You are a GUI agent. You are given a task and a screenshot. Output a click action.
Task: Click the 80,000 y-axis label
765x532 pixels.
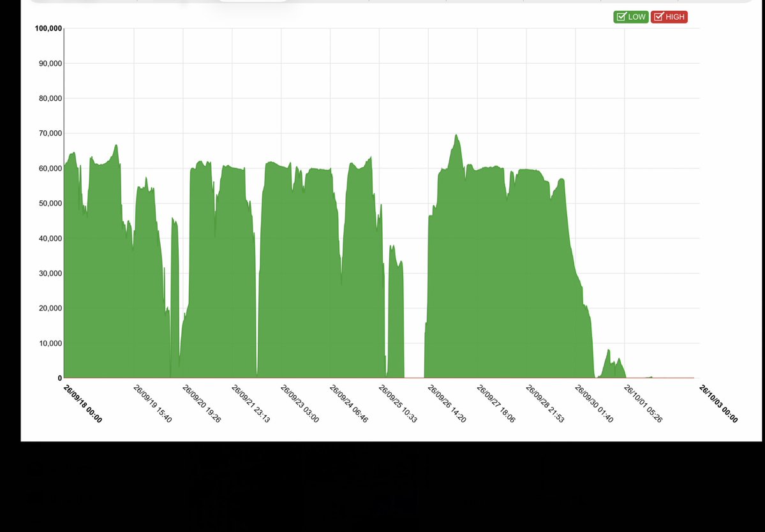tap(50, 98)
